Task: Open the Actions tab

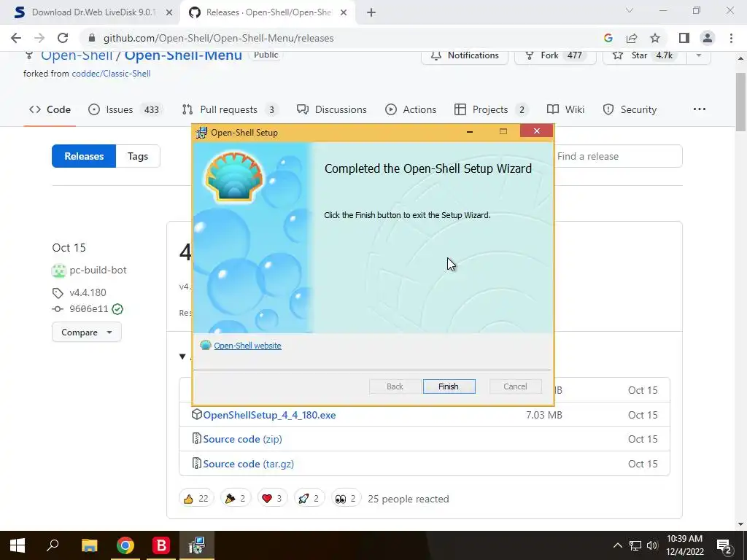Action: pyautogui.click(x=411, y=109)
